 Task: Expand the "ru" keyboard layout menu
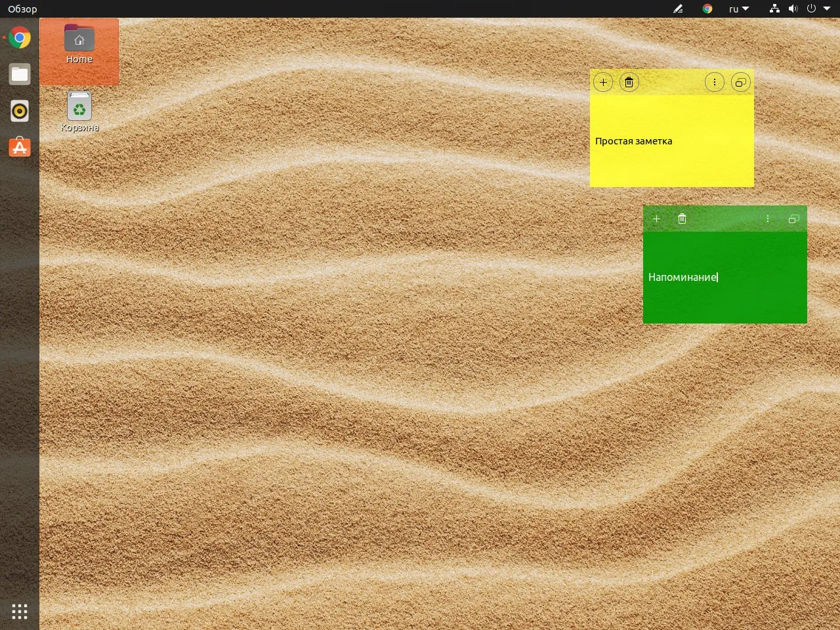[x=738, y=9]
